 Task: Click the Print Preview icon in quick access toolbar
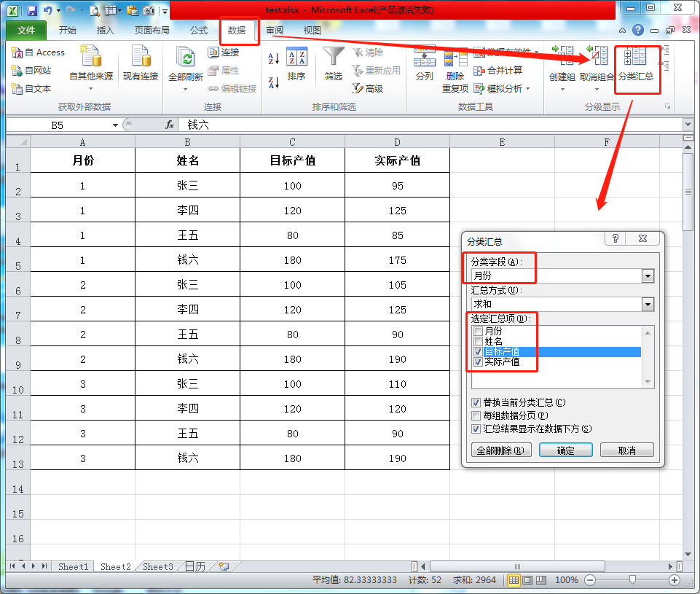95,11
